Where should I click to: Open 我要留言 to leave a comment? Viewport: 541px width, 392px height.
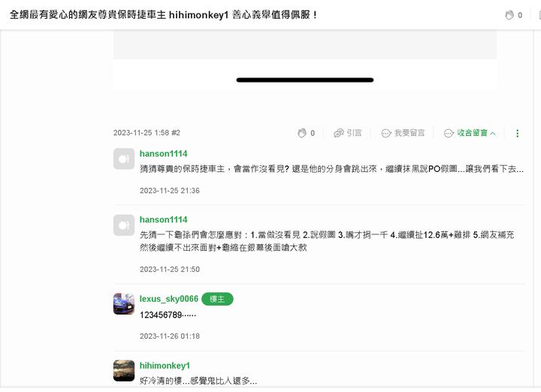403,133
